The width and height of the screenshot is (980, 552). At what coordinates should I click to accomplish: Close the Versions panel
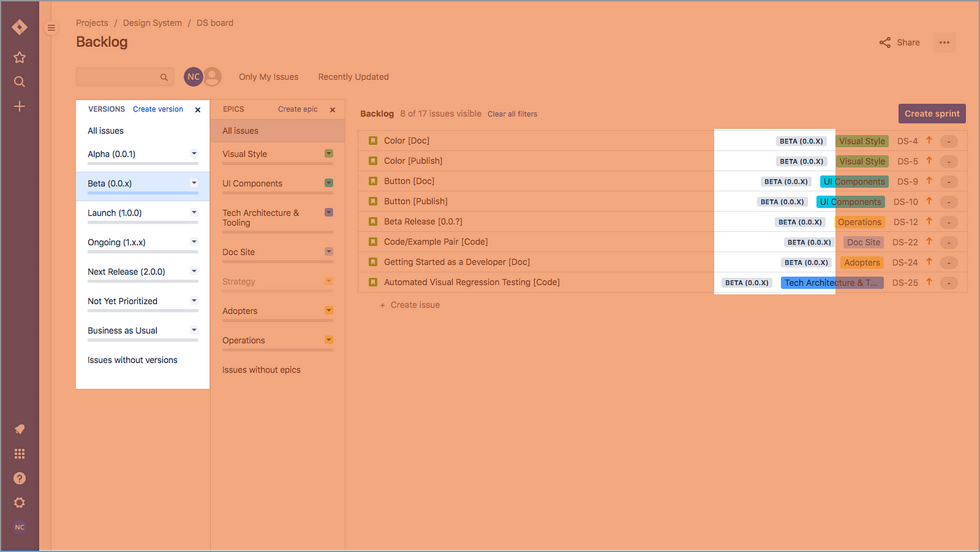[x=197, y=110]
